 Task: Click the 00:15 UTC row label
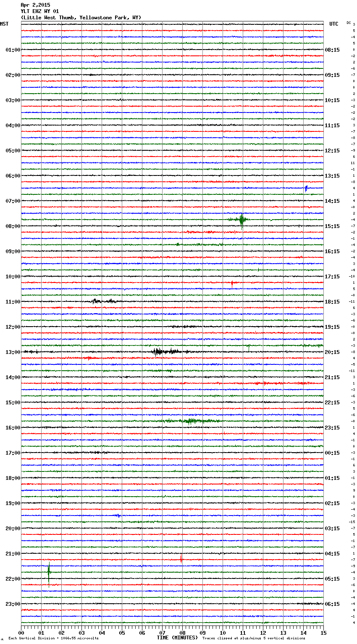click(x=332, y=453)
